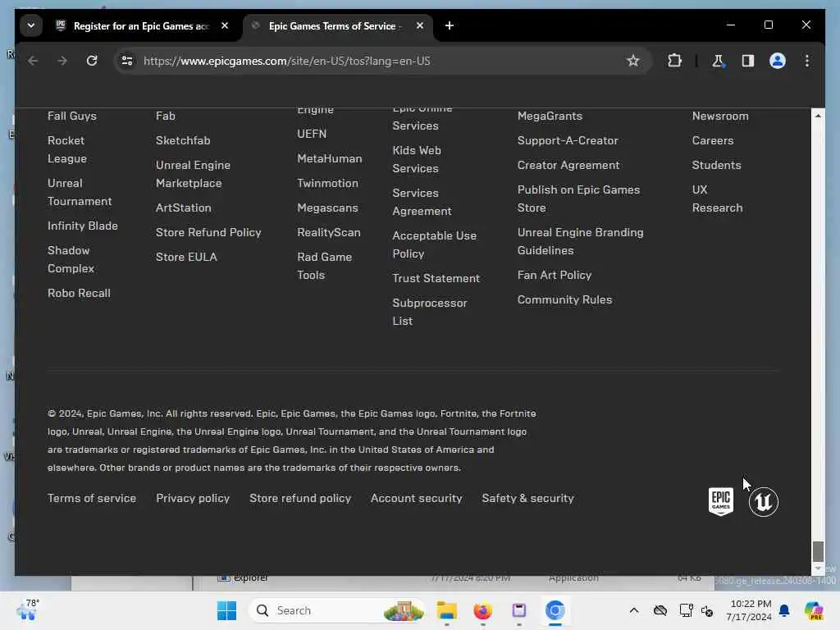The width and height of the screenshot is (840, 630).
Task: Open File Explorer from the taskbar
Action: [x=446, y=610]
